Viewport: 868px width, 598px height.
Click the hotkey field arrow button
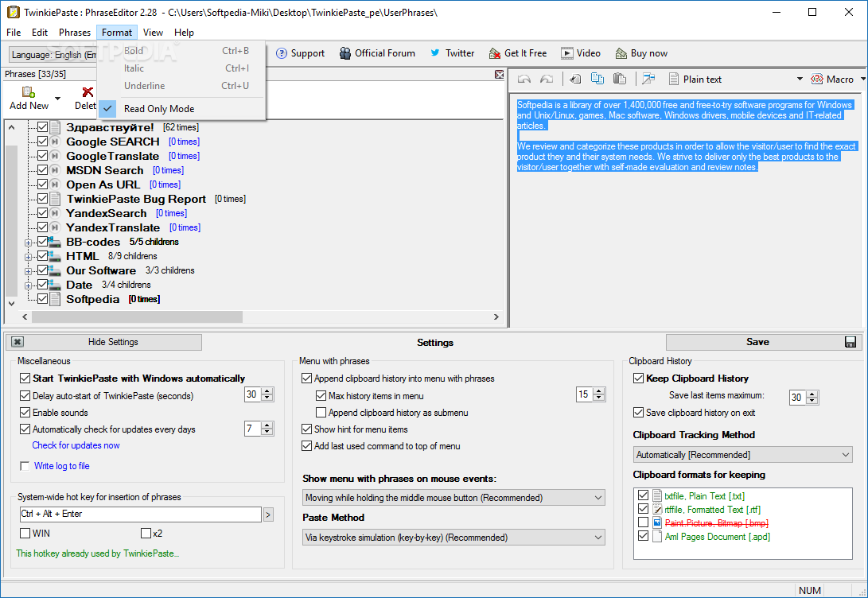pos(268,515)
